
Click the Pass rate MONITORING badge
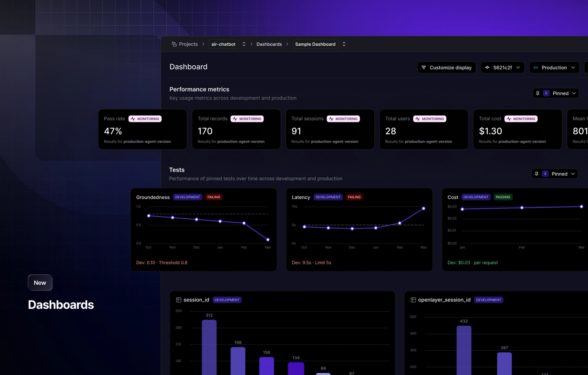145,119
